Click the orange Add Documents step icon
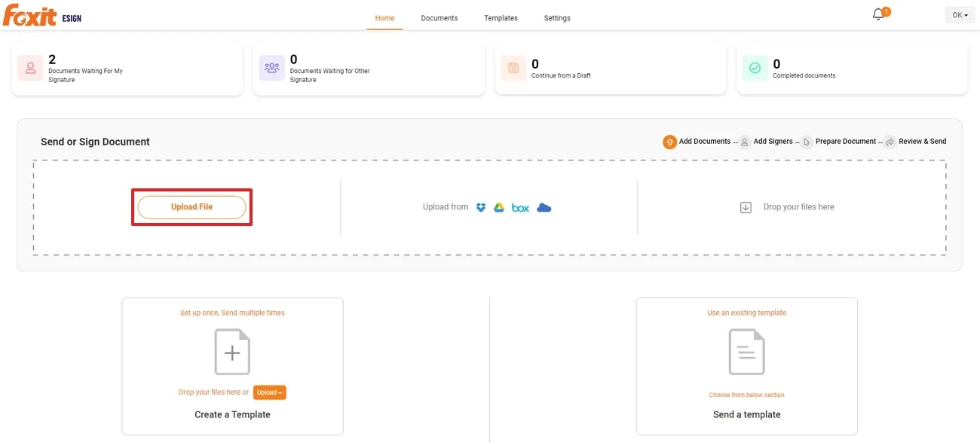The image size is (980, 443). pyautogui.click(x=669, y=141)
